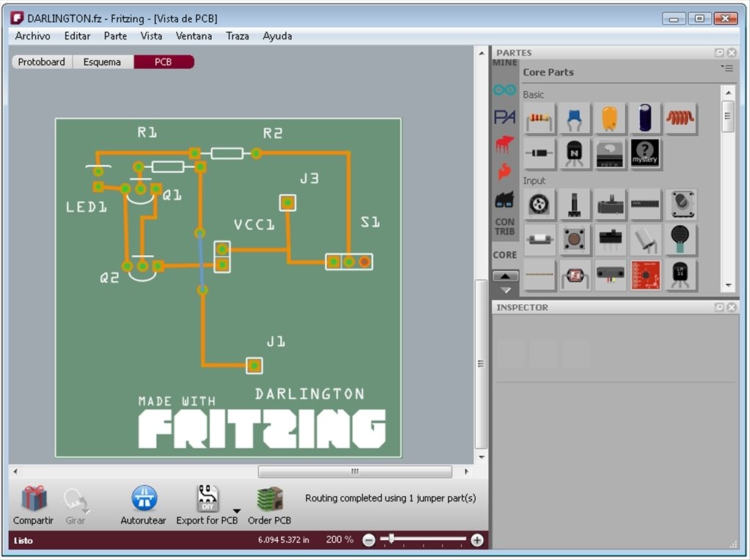
Task: Click Export for PCB icon
Action: [x=207, y=498]
